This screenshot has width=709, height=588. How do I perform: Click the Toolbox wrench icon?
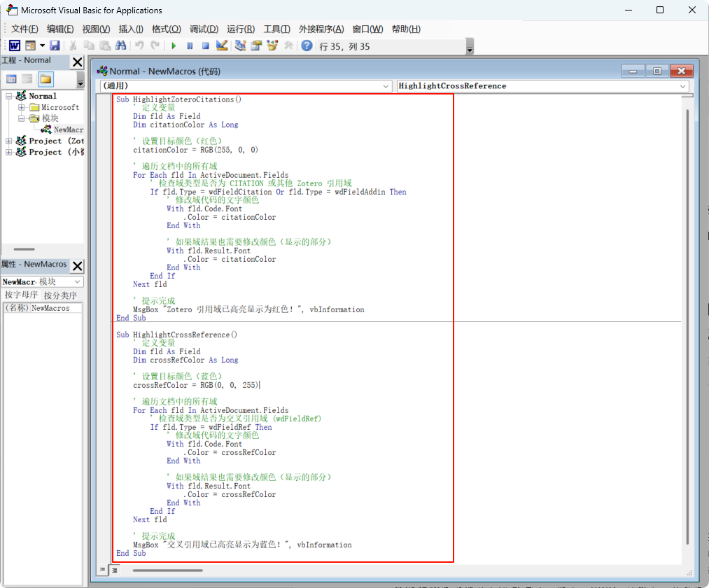tap(288, 45)
